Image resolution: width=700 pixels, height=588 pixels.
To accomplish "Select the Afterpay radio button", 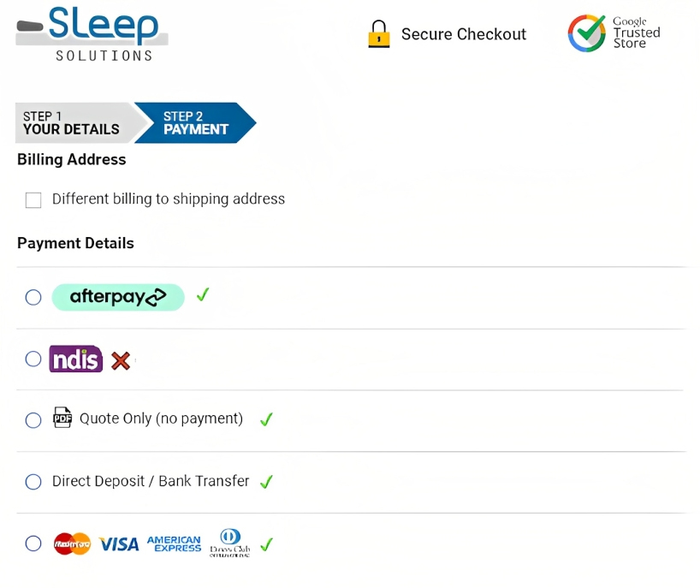I will [33, 297].
